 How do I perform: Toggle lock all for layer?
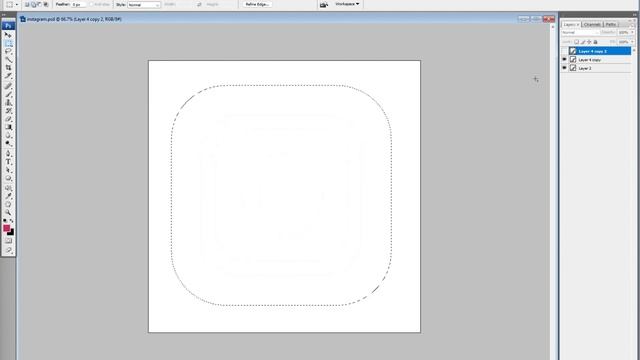click(x=595, y=42)
